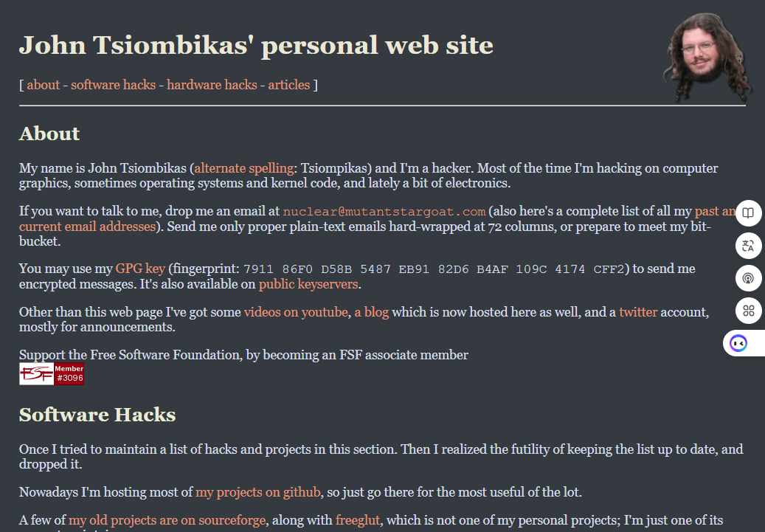This screenshot has width=765, height=532.
Task: Visit the twitter account link
Action: point(638,312)
